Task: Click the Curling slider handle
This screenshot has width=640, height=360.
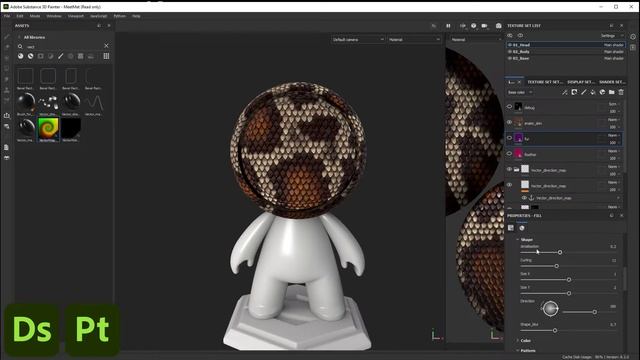Action: [556, 266]
